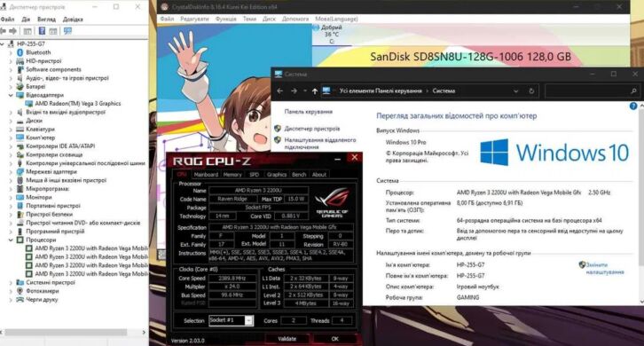Click the back arrow in Device Manager toolbar

click(x=4, y=31)
